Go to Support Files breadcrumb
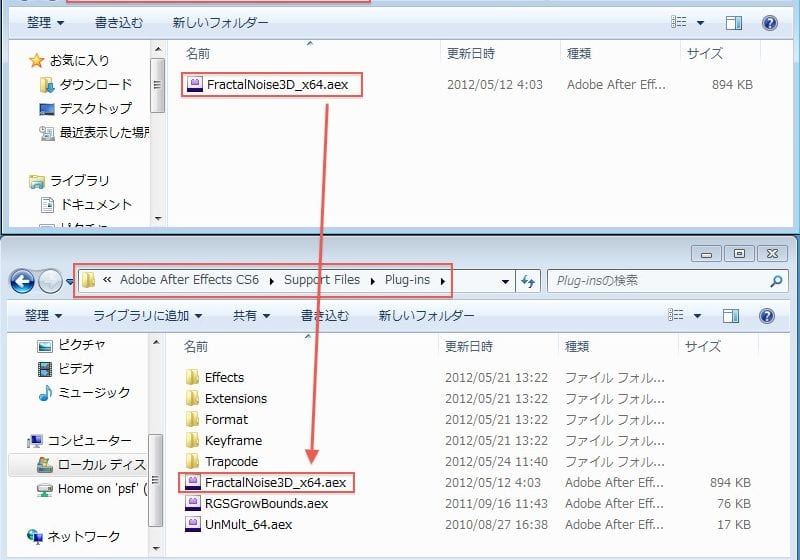800x560 pixels. tap(322, 280)
